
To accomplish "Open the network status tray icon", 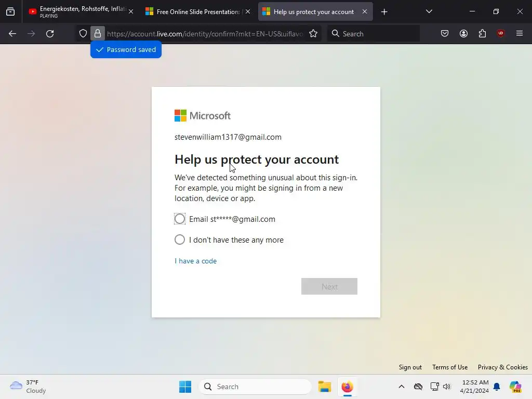I will [x=434, y=387].
